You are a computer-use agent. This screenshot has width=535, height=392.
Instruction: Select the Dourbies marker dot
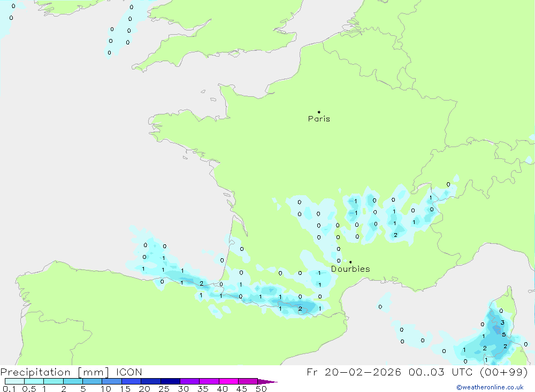pyautogui.click(x=350, y=262)
